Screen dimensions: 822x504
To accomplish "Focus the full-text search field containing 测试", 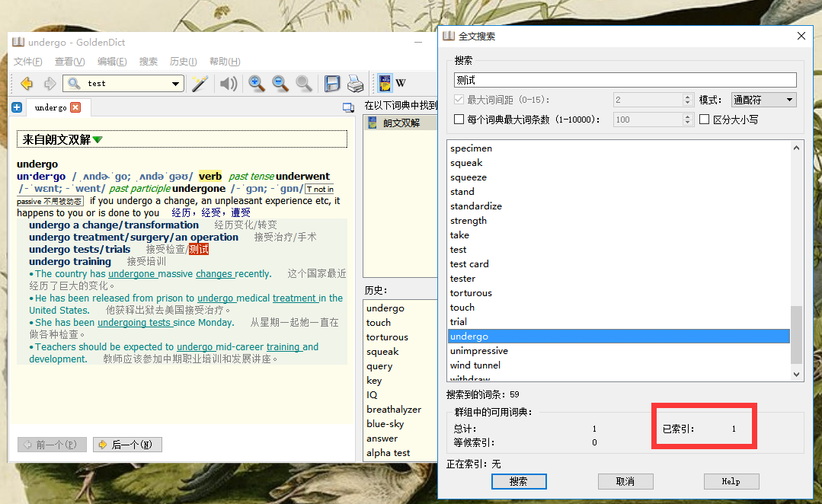I will (625, 80).
